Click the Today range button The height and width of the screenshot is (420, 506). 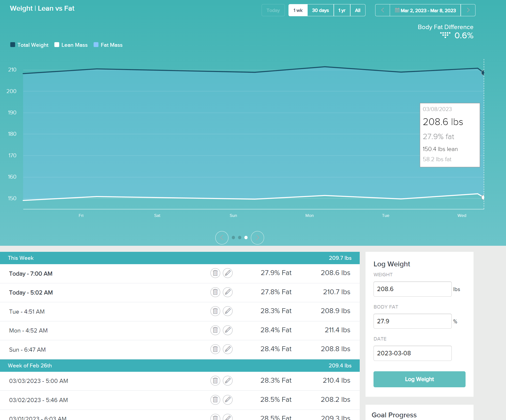tap(273, 10)
